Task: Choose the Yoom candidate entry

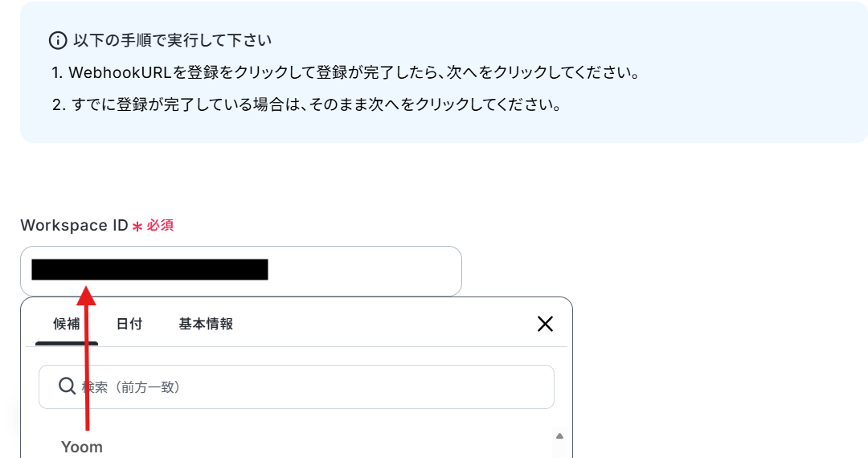Action: pyautogui.click(x=82, y=447)
